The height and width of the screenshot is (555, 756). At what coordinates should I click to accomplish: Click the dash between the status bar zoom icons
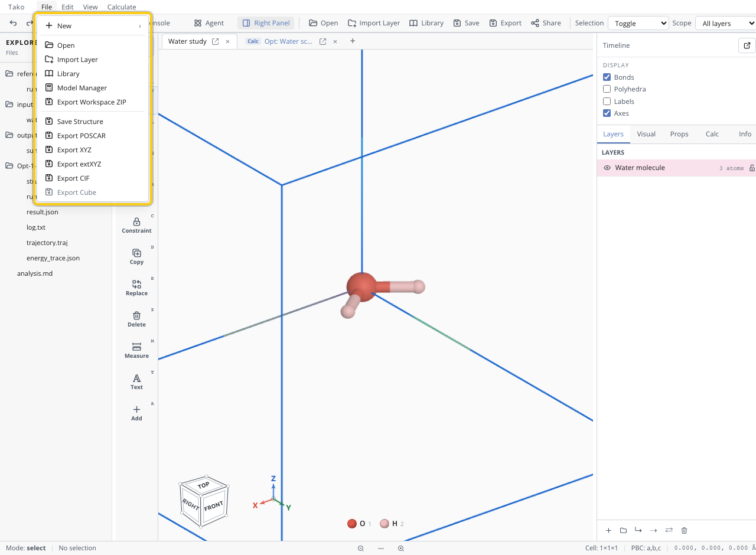381,549
